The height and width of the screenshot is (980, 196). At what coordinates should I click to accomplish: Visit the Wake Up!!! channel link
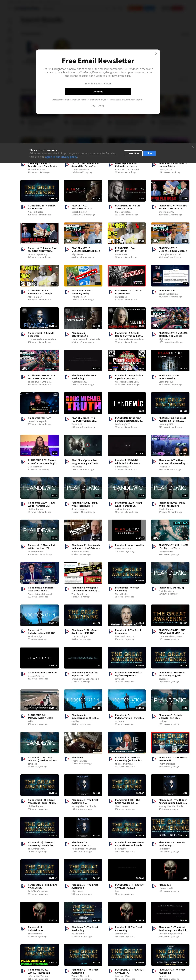pos(77,424)
